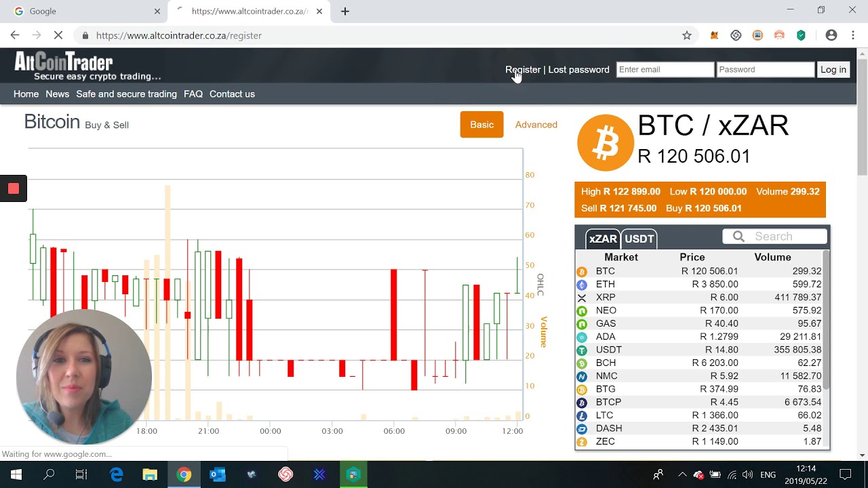This screenshot has width=868, height=488.
Task: Click the BCH coin icon in market list
Action: [582, 363]
